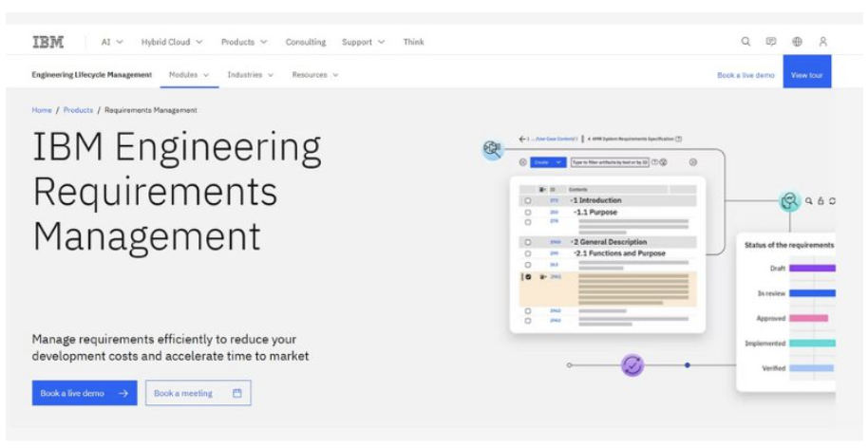Expand the Hybrid Cloud dropdown

171,42
